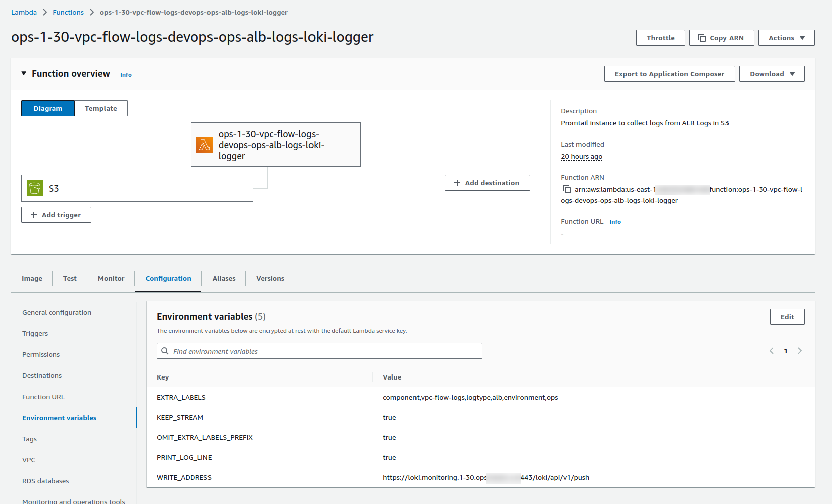Open the Function URL Info link

click(615, 222)
